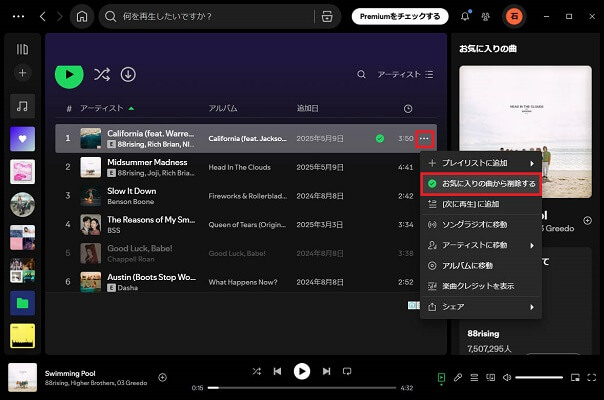Search within the playlist
This screenshot has height=400, width=604.
click(x=361, y=74)
